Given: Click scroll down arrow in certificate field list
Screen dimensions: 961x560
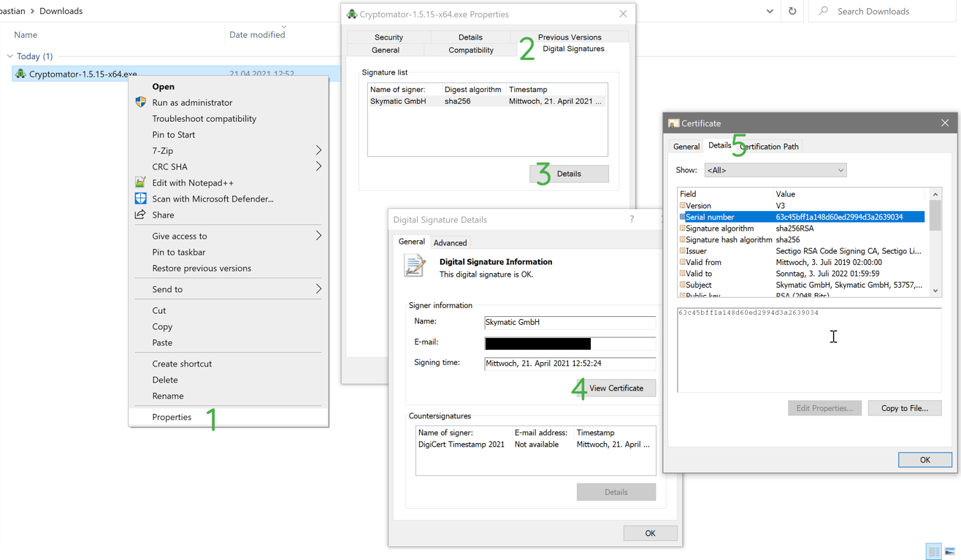Looking at the screenshot, I should point(935,291).
